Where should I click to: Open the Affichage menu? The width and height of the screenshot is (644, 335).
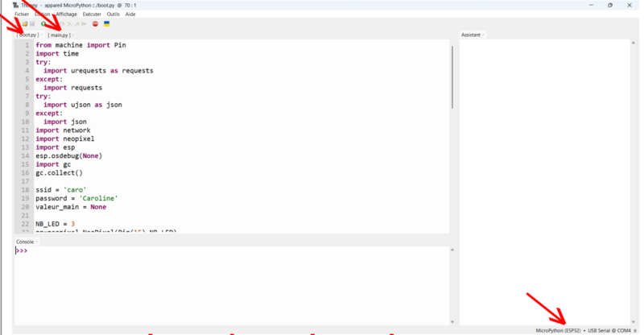click(x=66, y=14)
